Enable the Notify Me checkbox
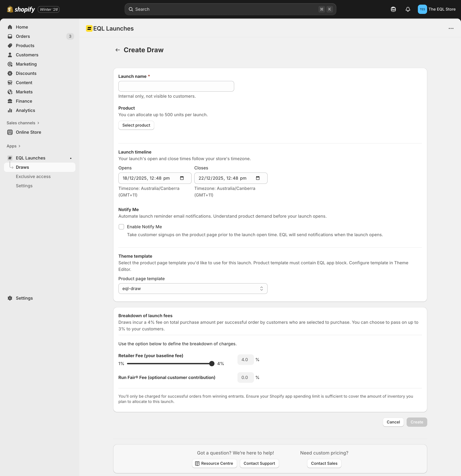The height and width of the screenshot is (476, 461). point(121,227)
